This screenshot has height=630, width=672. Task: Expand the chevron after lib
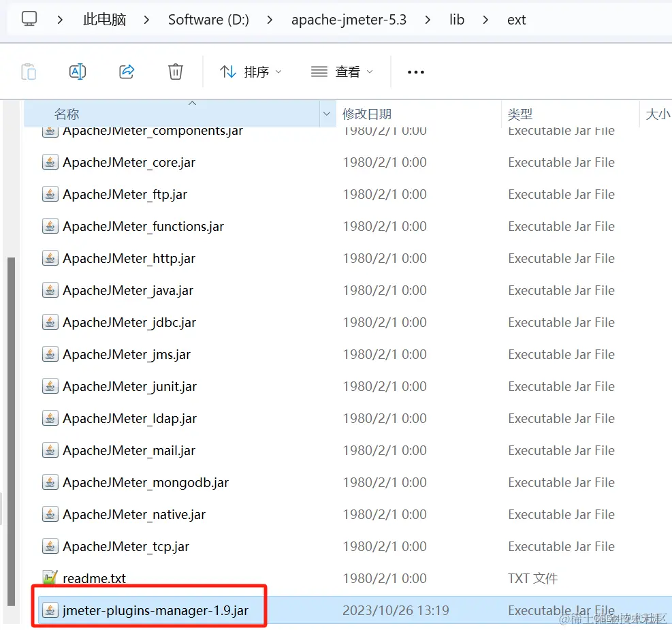485,20
